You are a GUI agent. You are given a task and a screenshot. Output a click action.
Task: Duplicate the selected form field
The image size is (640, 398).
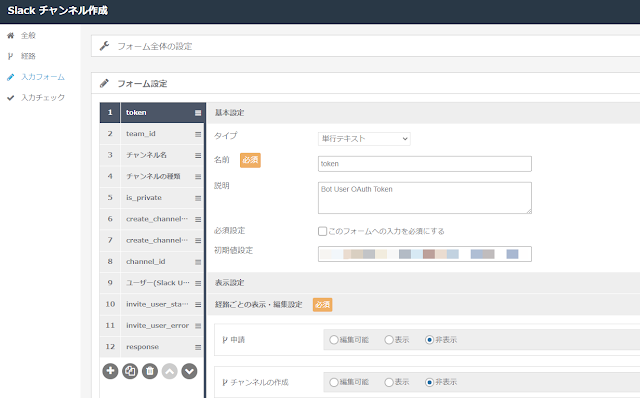click(x=130, y=371)
